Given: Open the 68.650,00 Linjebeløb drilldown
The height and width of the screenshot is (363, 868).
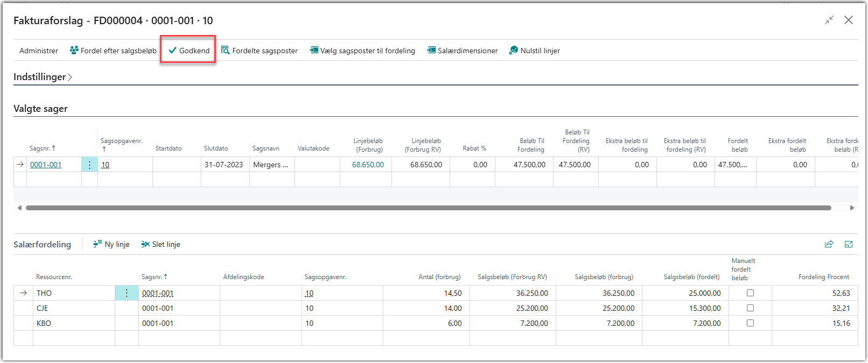Looking at the screenshot, I should click(x=368, y=165).
